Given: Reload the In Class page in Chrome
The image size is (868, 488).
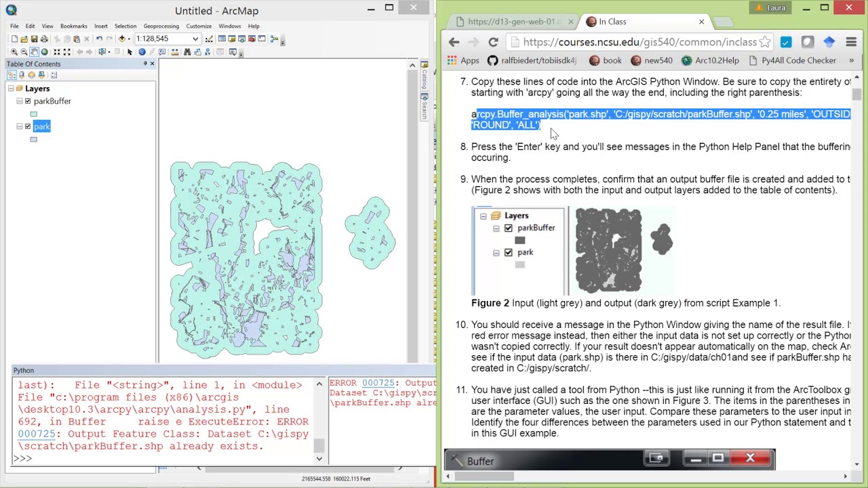Looking at the screenshot, I should tap(493, 42).
